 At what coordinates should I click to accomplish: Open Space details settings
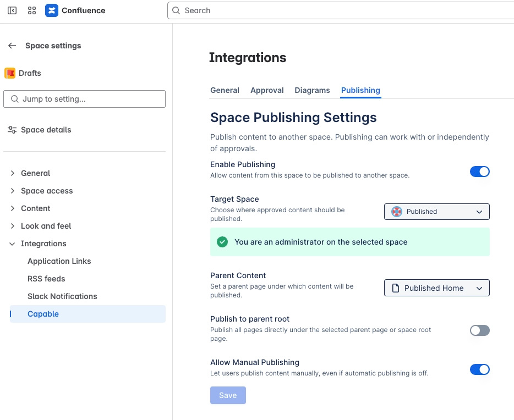pos(46,129)
